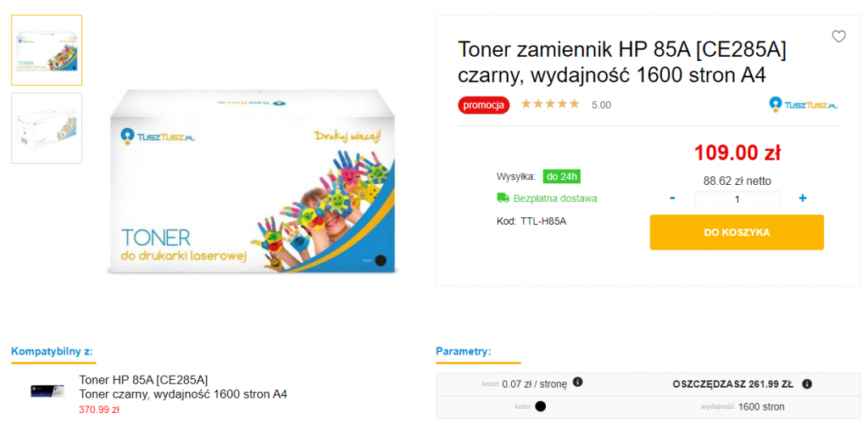Click the TuszTusz.pl brand logo
868x430 pixels.
click(x=803, y=104)
